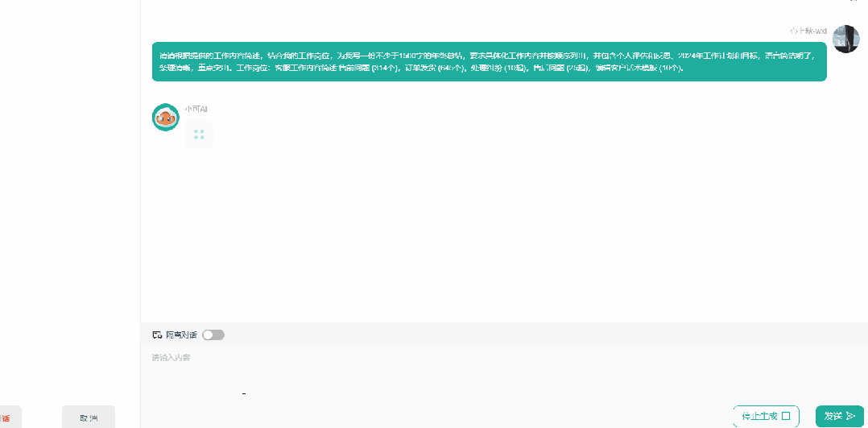Click the red-text button at left edge
Viewport: 868px width, 428px height.
[8, 418]
